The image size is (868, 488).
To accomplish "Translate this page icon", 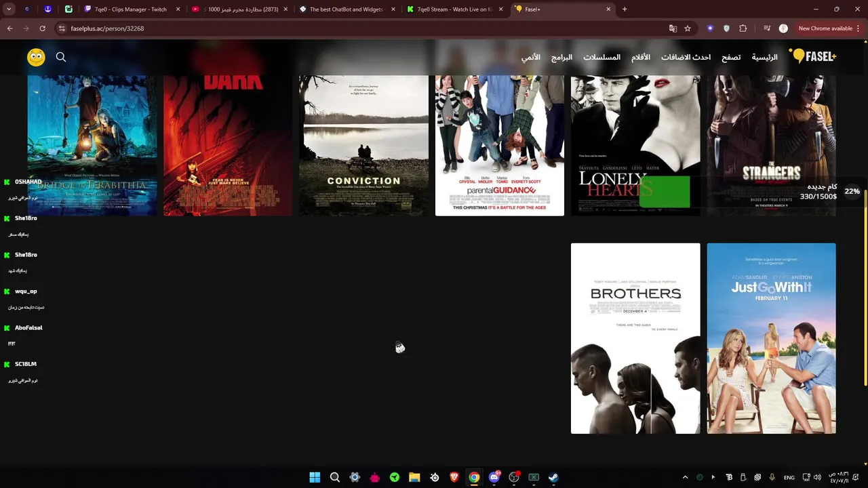I will point(673,28).
